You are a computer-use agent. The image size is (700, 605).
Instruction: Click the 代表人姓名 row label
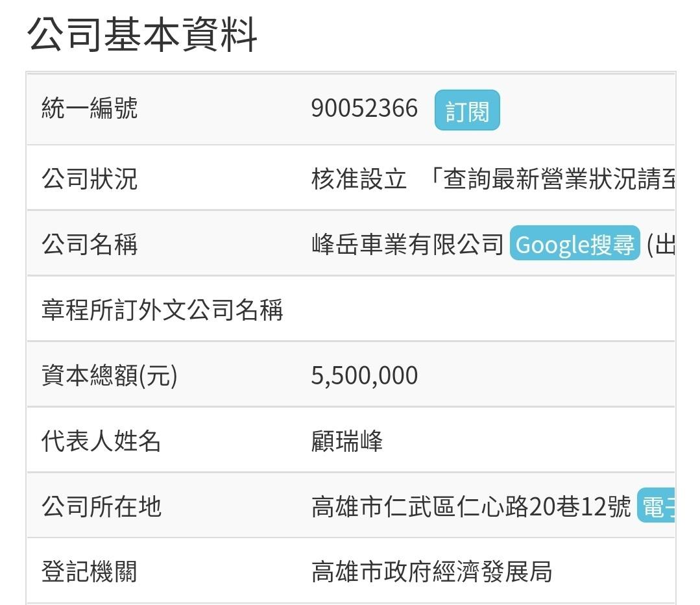tap(101, 441)
